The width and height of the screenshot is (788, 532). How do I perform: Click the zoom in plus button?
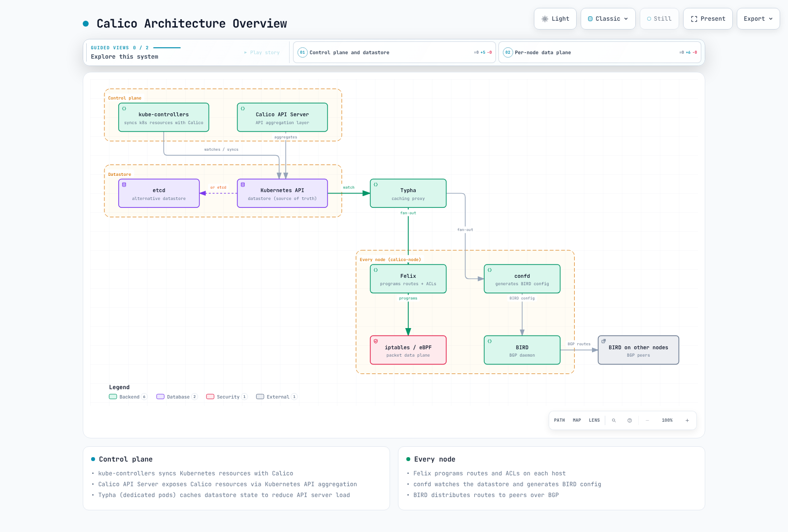(687, 420)
